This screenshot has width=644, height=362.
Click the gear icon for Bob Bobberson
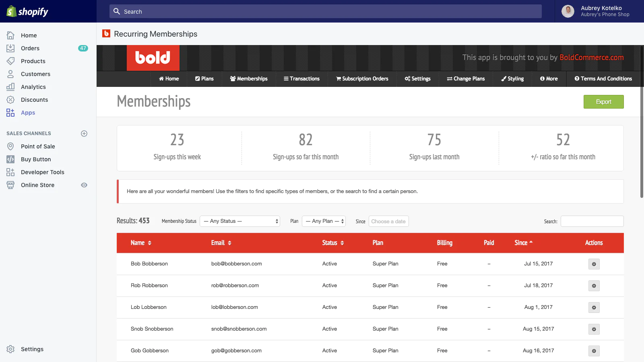(x=594, y=264)
